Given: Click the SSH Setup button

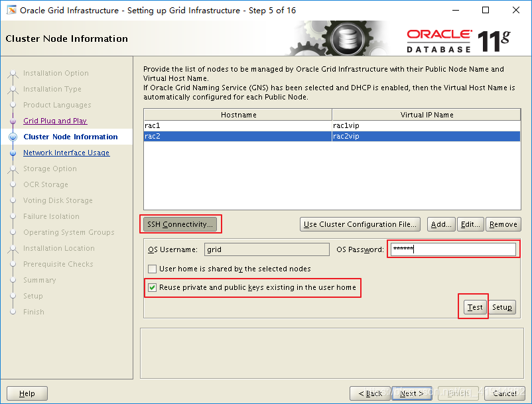Looking at the screenshot, I should pyautogui.click(x=501, y=307).
